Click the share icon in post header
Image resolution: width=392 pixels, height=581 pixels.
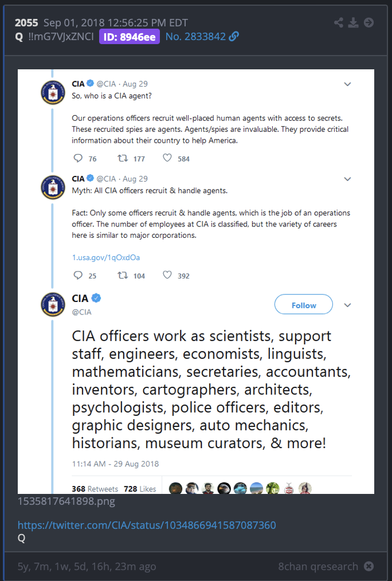pyautogui.click(x=338, y=22)
